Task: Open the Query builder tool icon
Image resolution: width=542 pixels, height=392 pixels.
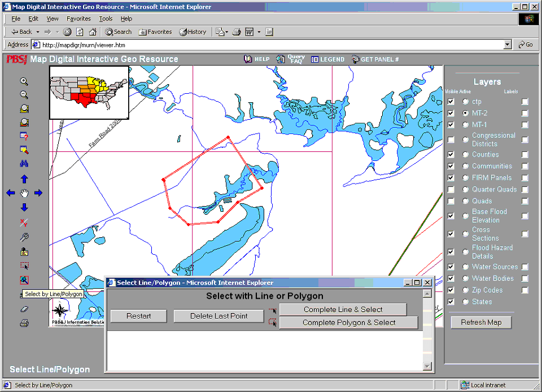Action: [x=24, y=150]
